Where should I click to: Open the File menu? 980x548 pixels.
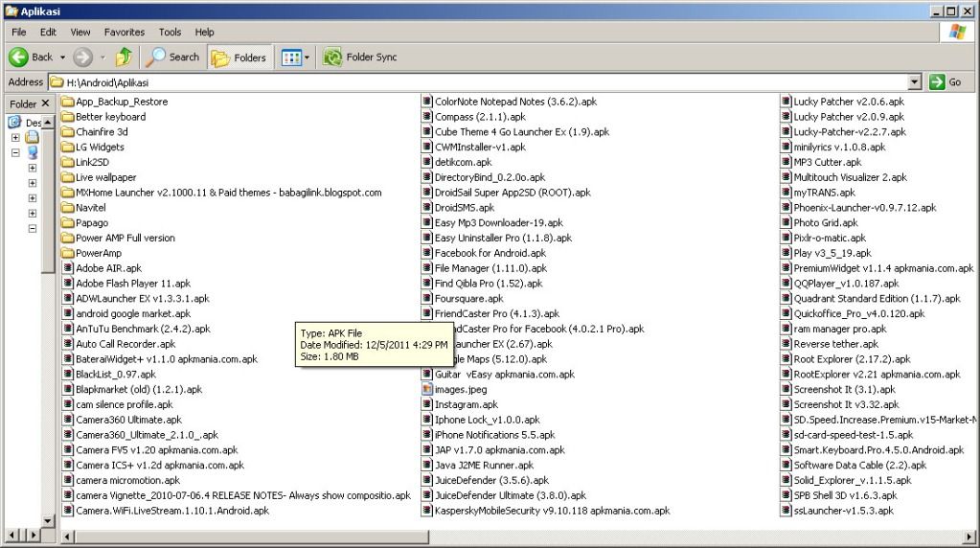(x=19, y=32)
